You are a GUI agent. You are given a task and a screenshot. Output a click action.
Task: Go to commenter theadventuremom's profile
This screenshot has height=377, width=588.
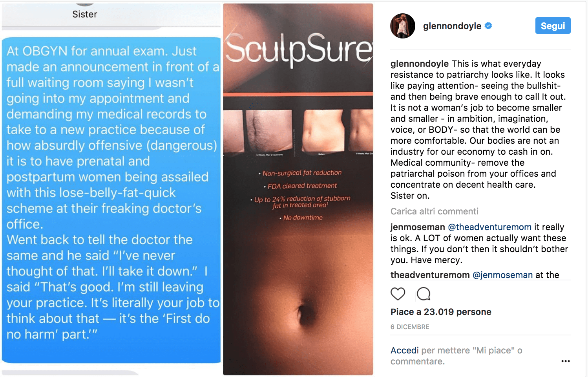(x=430, y=275)
